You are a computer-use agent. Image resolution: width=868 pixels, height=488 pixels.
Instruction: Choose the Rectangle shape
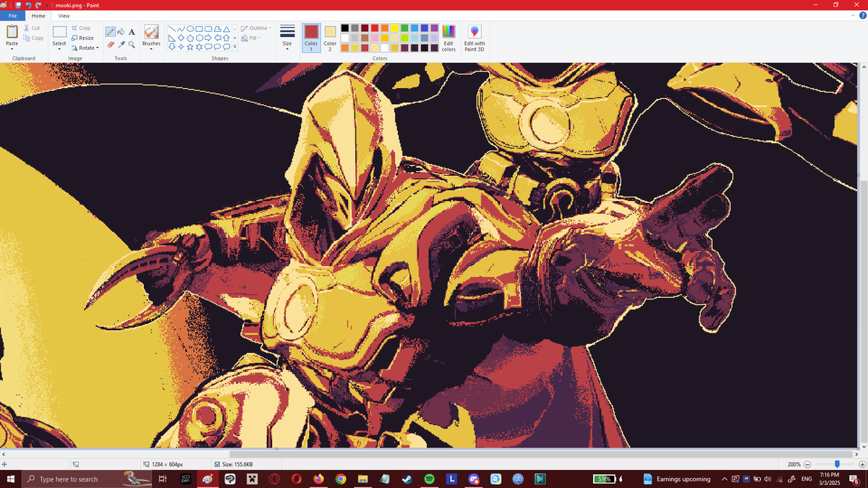[x=199, y=29]
